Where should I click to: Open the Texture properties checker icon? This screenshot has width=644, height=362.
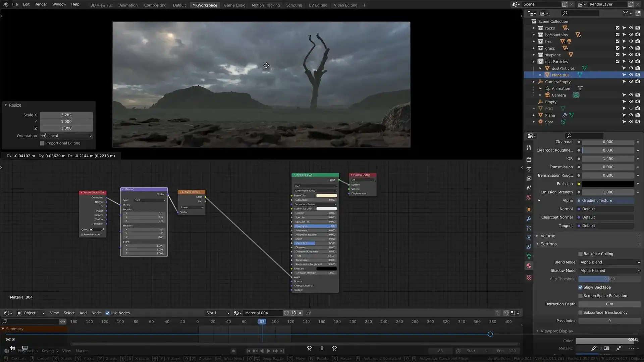click(529, 278)
